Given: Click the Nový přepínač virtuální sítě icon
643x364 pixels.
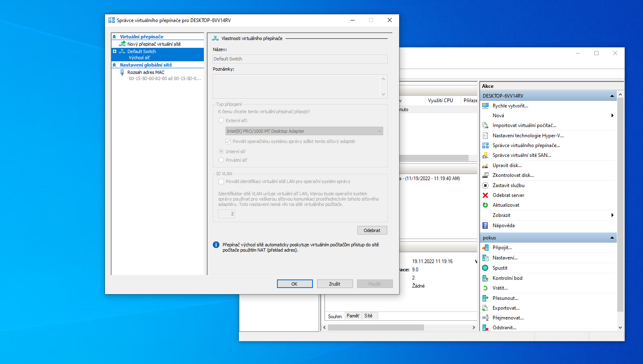Looking at the screenshot, I should (x=122, y=44).
